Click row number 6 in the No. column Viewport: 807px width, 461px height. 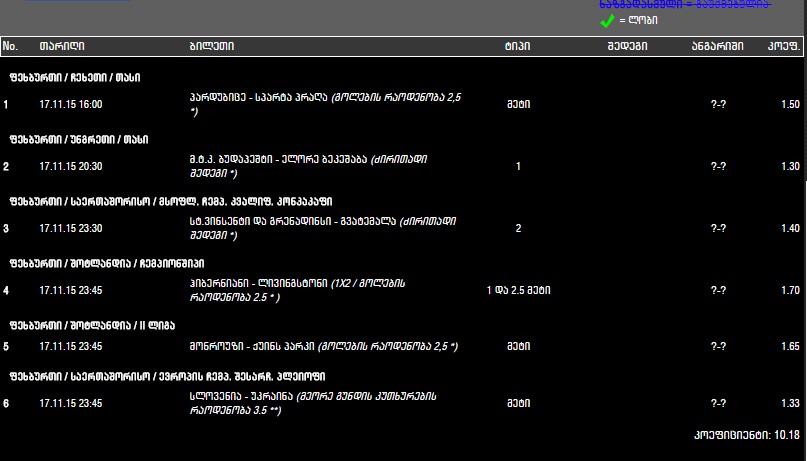pyautogui.click(x=6, y=403)
